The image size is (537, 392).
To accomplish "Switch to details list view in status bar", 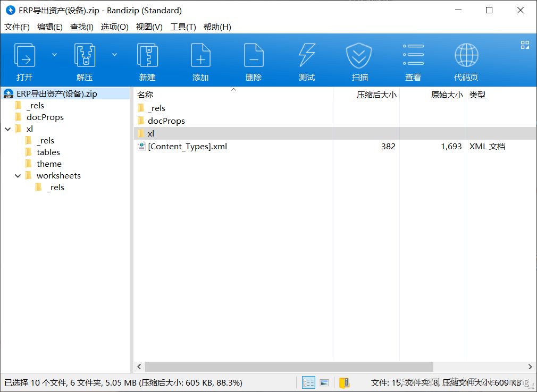I will pyautogui.click(x=308, y=382).
